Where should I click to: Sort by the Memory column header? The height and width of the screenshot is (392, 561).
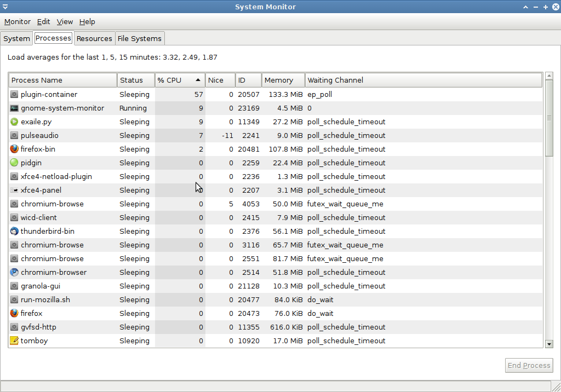(283, 80)
